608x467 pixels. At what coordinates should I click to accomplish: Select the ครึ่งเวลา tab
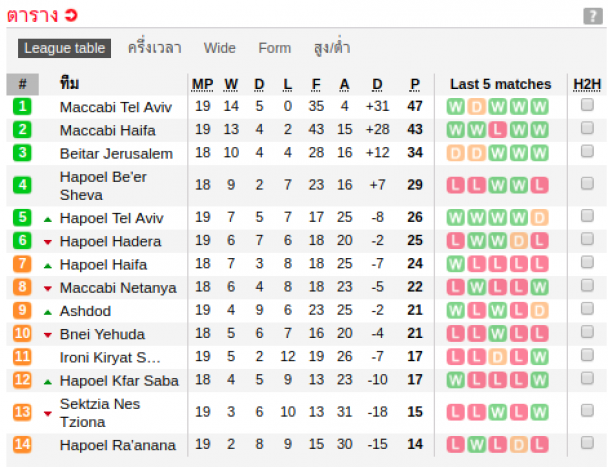[155, 48]
